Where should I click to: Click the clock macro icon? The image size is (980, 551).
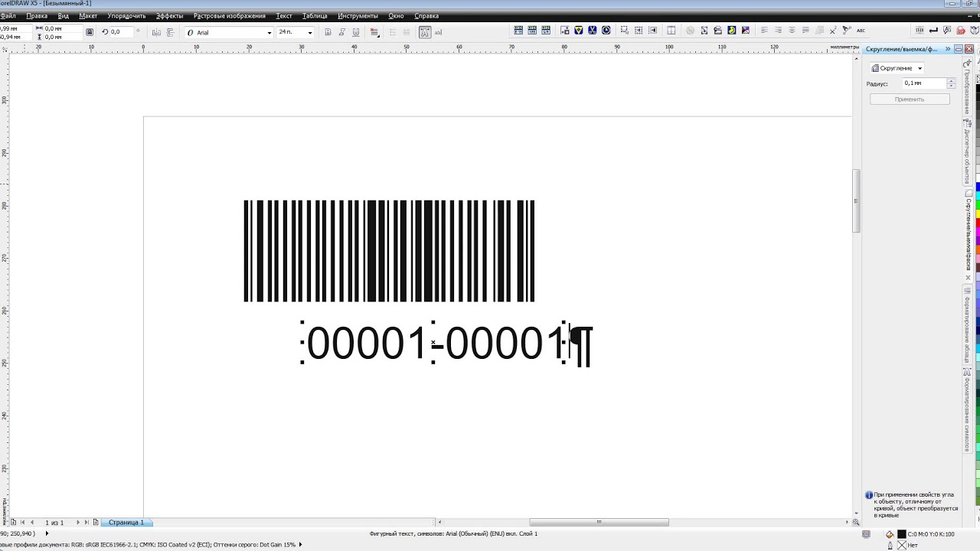[606, 31]
